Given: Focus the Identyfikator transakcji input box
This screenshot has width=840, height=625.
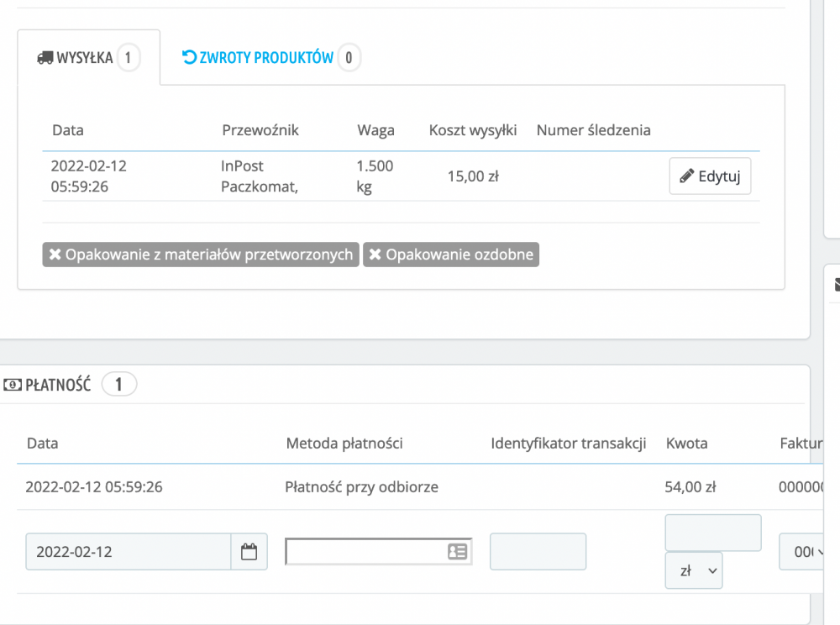Looking at the screenshot, I should pyautogui.click(x=538, y=552).
